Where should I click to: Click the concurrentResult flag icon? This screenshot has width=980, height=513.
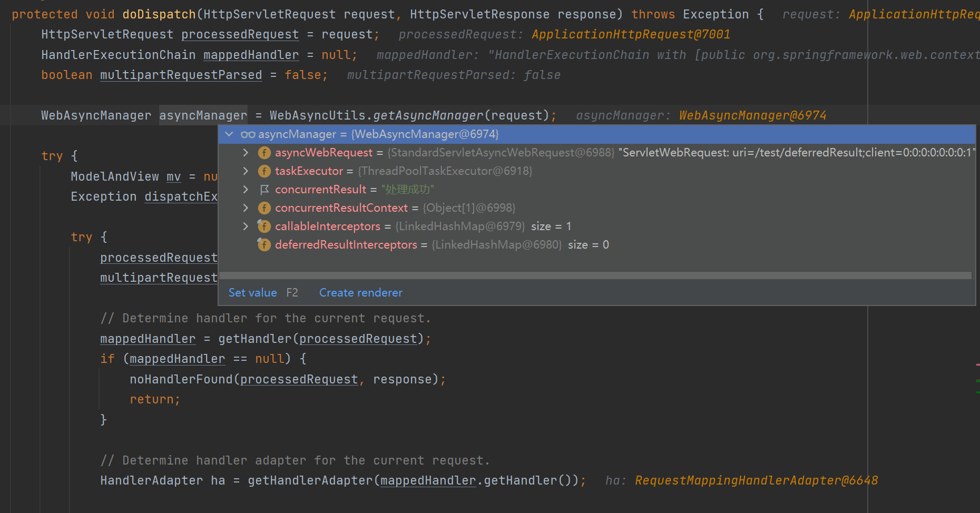(x=264, y=190)
